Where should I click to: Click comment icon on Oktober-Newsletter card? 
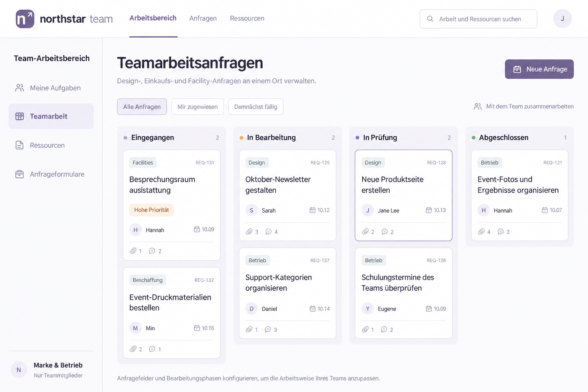[x=269, y=232]
